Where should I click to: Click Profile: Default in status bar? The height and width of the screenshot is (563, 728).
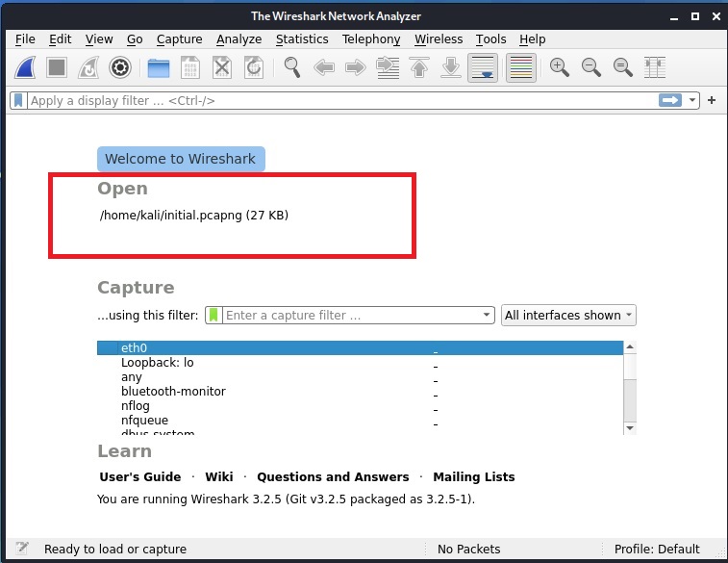[x=657, y=550]
